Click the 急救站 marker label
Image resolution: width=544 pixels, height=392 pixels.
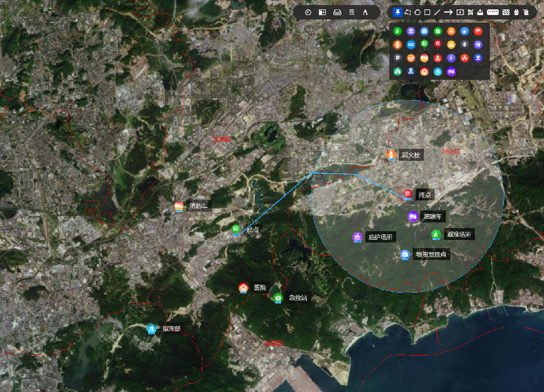(x=298, y=298)
